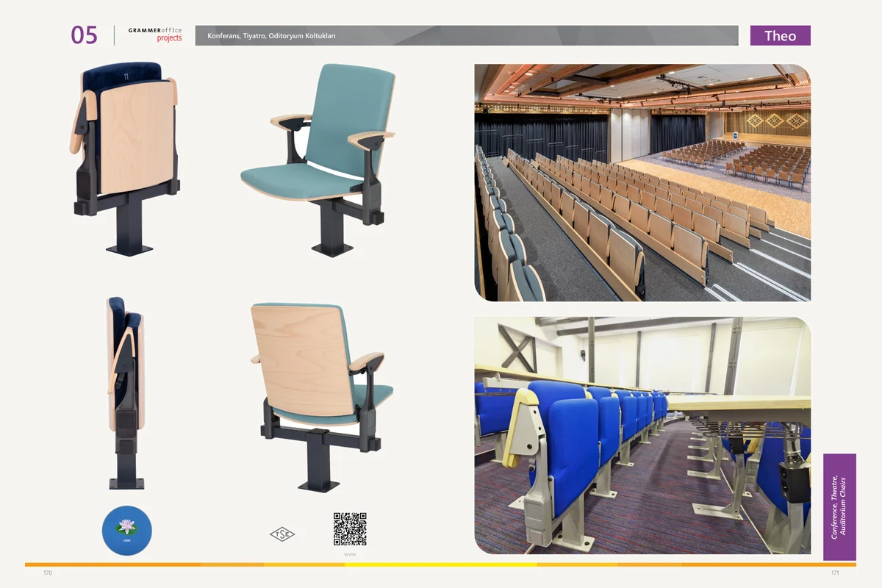Screen dimensions: 882x588
Task: Click page number 171
Action: pyautogui.click(x=834, y=573)
